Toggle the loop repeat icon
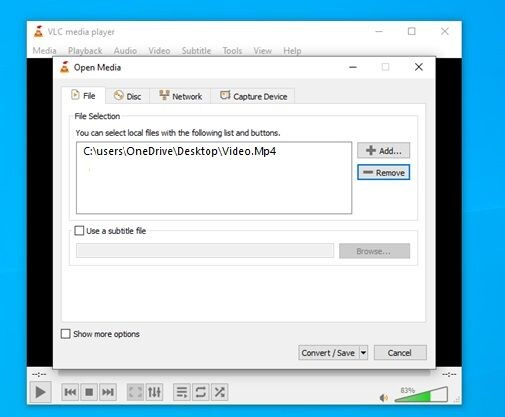505x417 pixels. pyautogui.click(x=201, y=392)
